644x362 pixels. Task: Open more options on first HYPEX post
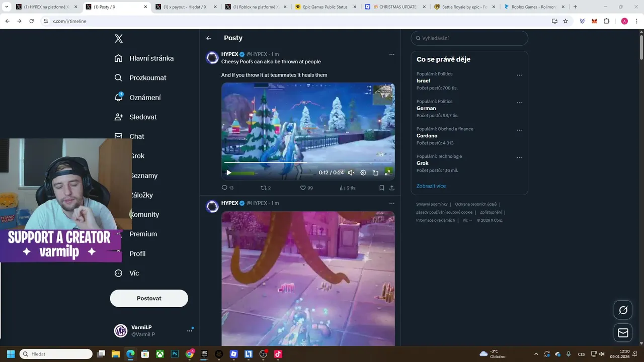(x=392, y=54)
